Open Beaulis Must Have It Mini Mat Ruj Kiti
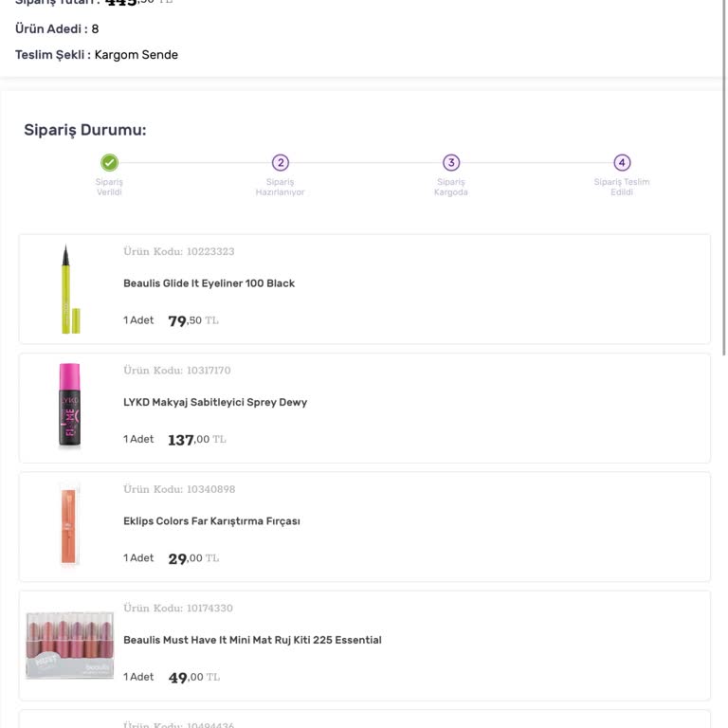This screenshot has width=728, height=728. 252,641
